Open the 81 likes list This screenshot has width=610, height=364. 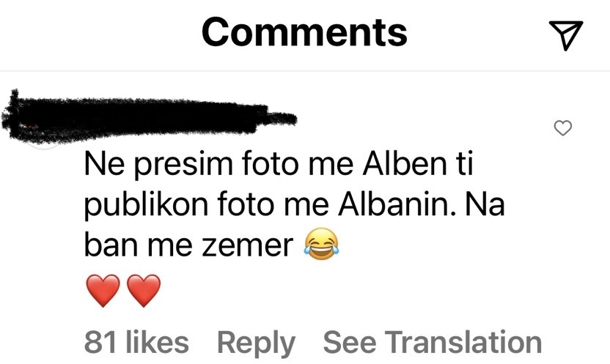coord(136,343)
